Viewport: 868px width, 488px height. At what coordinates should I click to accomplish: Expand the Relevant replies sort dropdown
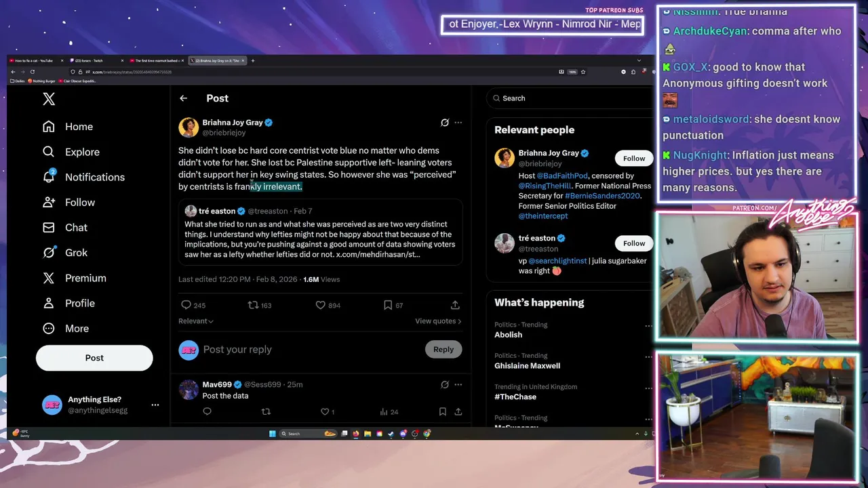pos(196,321)
